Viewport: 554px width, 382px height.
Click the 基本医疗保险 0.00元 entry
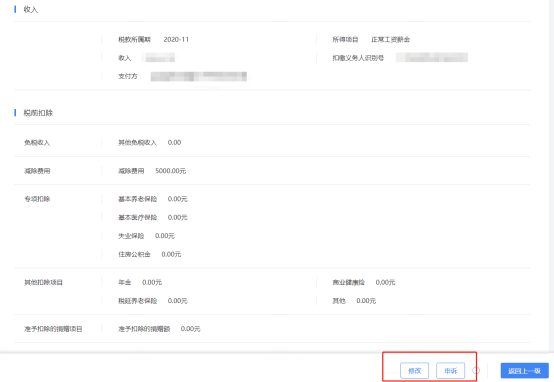point(153,217)
